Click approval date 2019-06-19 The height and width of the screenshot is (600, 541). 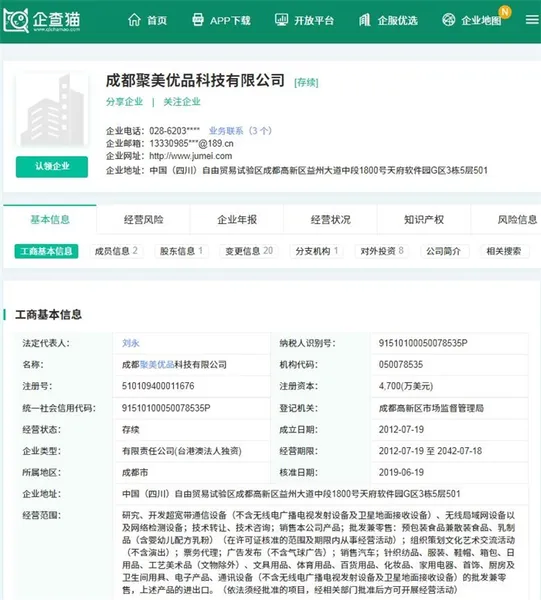pos(401,473)
